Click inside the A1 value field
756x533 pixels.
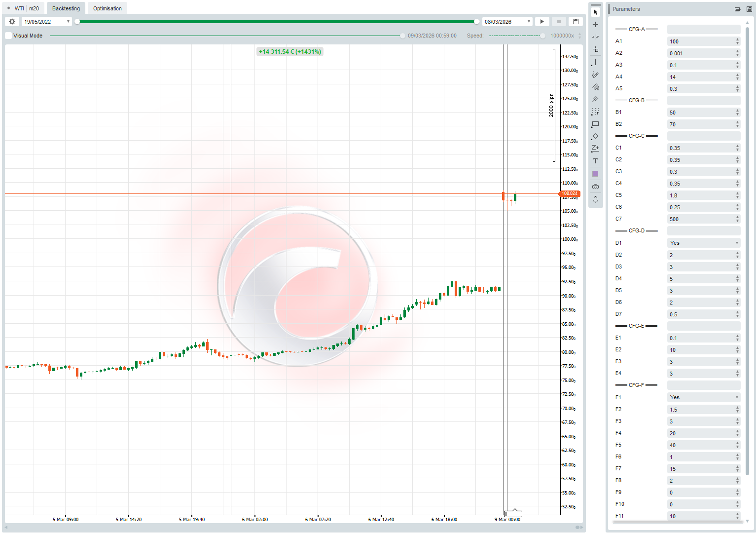700,41
